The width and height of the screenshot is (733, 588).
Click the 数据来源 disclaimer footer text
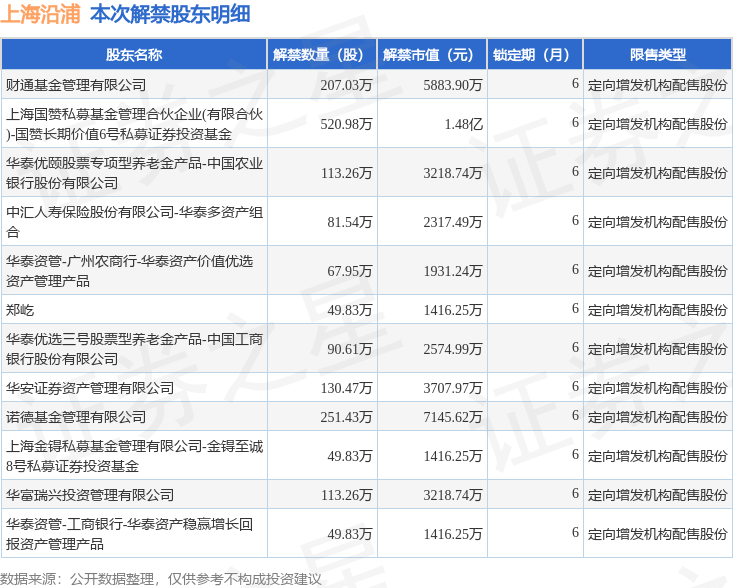[x=161, y=580]
